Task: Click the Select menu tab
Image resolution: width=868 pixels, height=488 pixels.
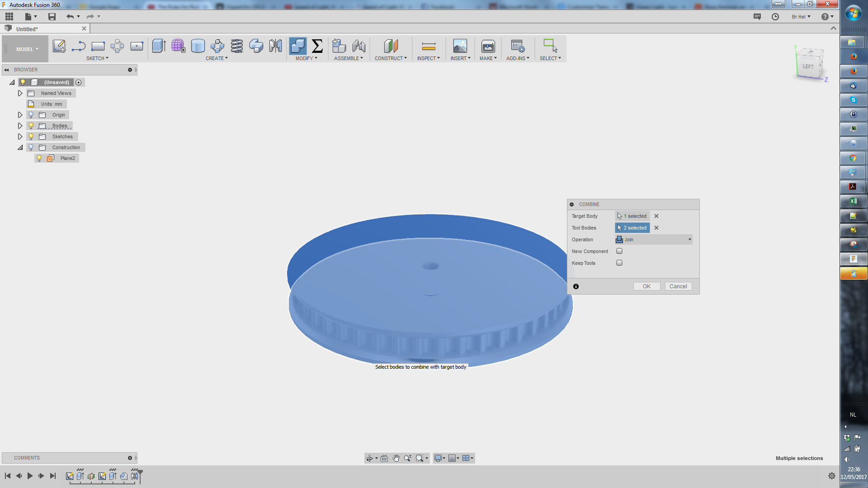Action: pyautogui.click(x=550, y=58)
